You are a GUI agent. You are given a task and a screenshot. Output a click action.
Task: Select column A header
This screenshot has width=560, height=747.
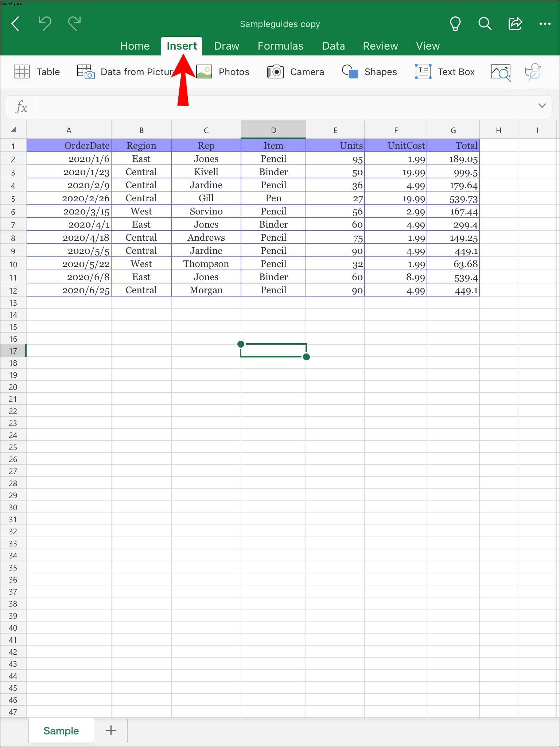click(69, 130)
